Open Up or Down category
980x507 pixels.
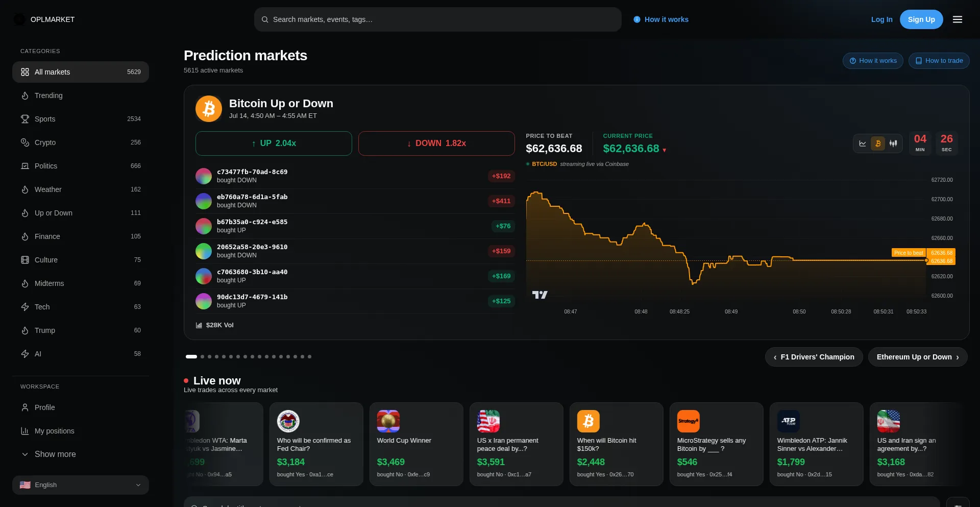coord(81,213)
